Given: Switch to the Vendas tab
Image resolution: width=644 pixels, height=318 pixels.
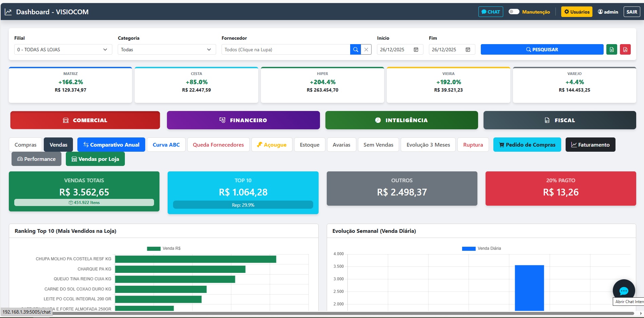Looking at the screenshot, I should point(58,144).
